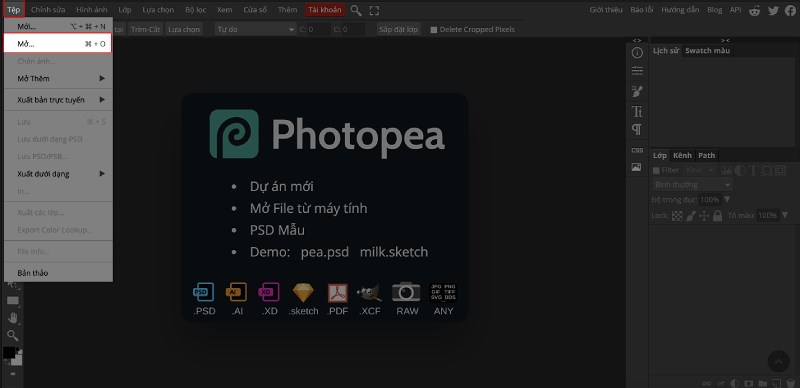
Task: Select the Zoom tool in toolbox
Action: pos(13,335)
